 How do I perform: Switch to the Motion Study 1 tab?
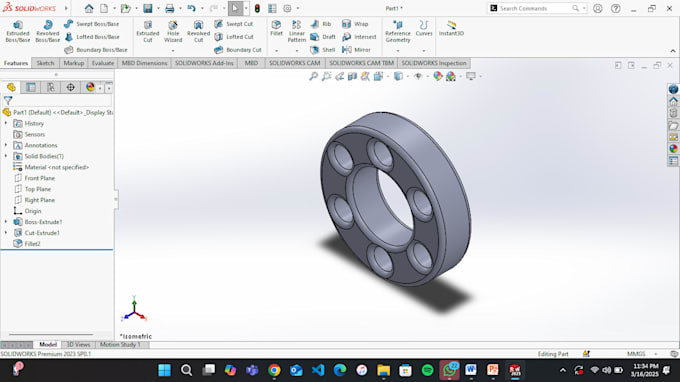point(120,345)
